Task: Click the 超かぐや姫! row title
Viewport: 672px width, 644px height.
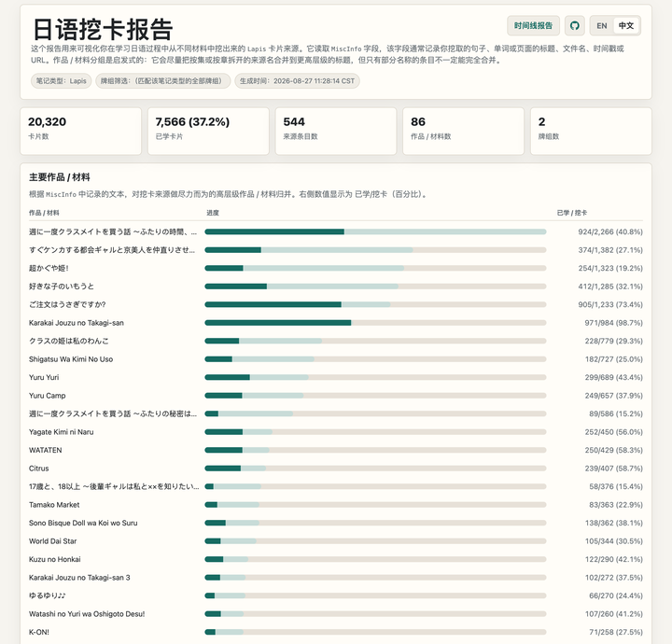Action: (x=49, y=268)
